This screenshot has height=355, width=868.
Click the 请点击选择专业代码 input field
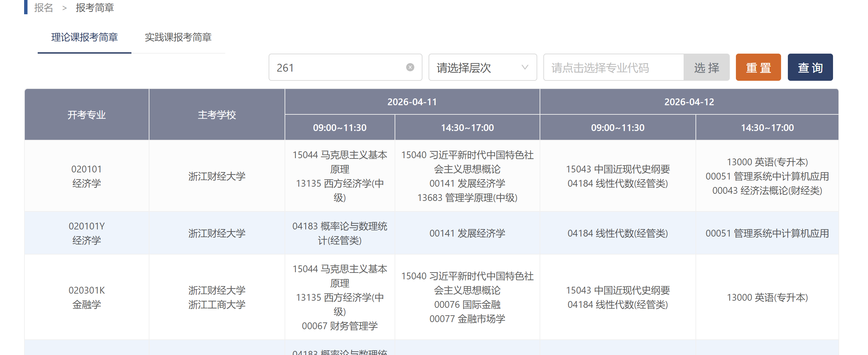point(613,68)
